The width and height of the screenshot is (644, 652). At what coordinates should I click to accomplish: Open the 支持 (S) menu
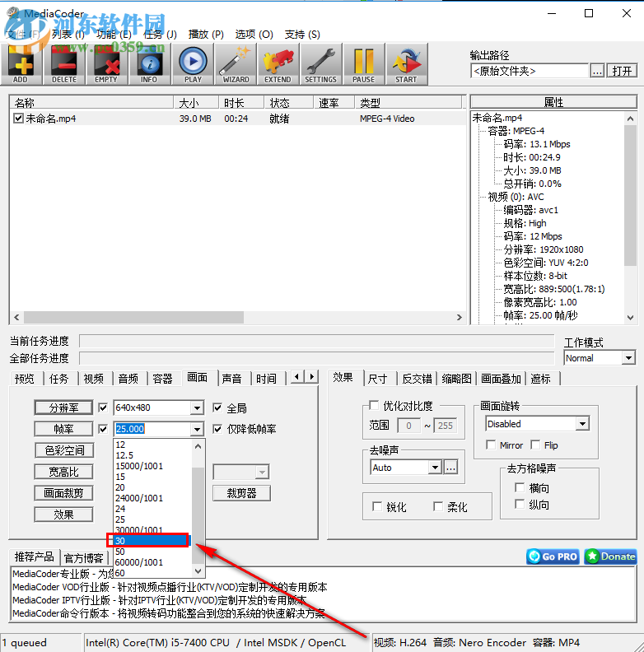click(x=302, y=34)
